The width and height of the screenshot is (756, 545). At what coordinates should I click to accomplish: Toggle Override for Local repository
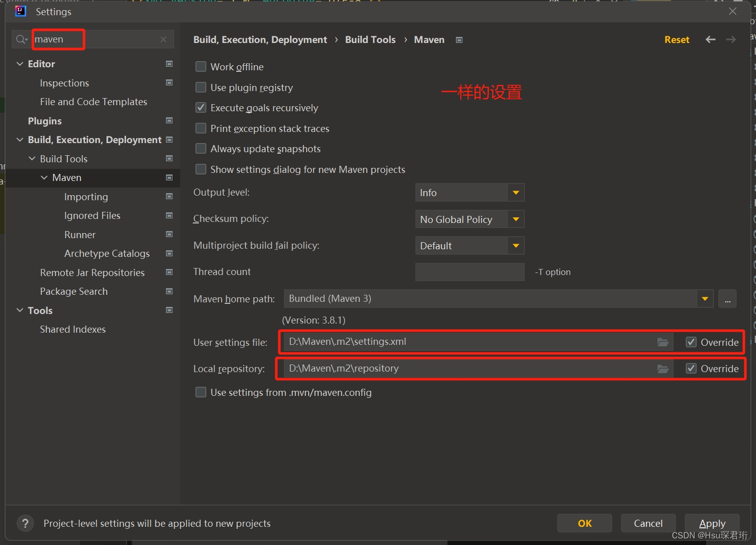click(691, 369)
